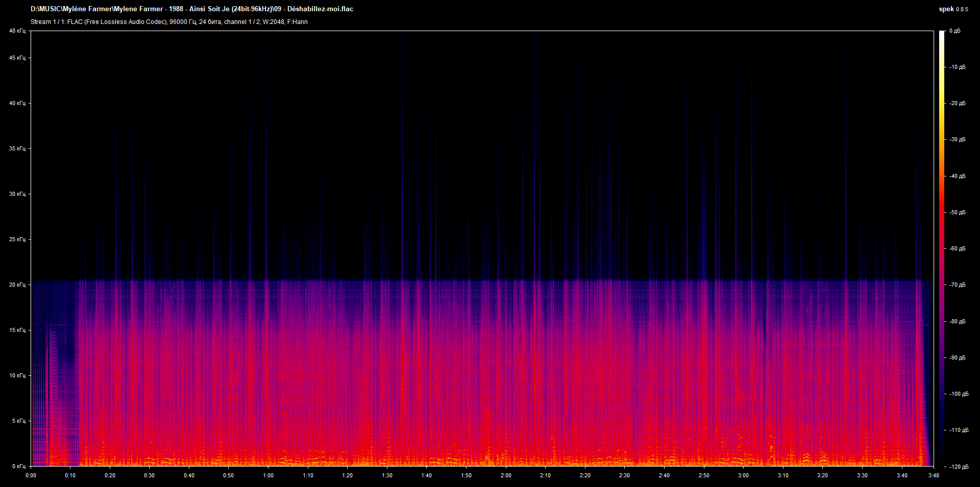This screenshot has height=487, width=980.
Task: Click the 30 кГц frequency axis label
Action: coord(17,194)
